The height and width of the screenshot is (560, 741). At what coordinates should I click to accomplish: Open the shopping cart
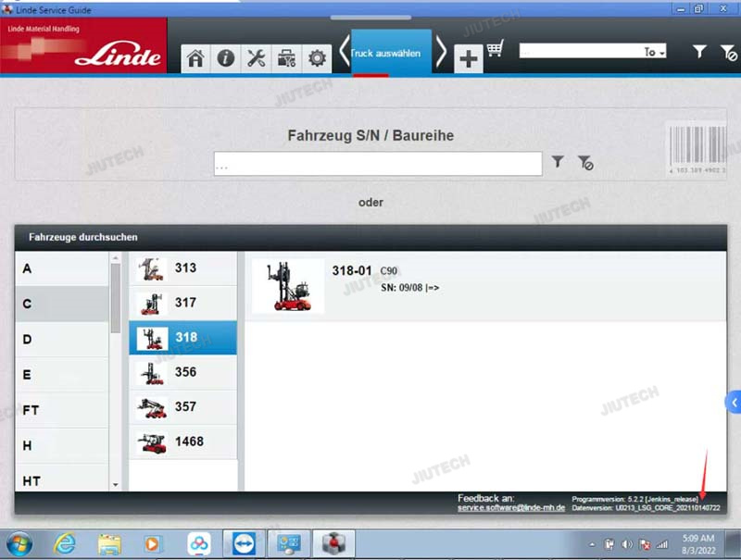point(496,50)
